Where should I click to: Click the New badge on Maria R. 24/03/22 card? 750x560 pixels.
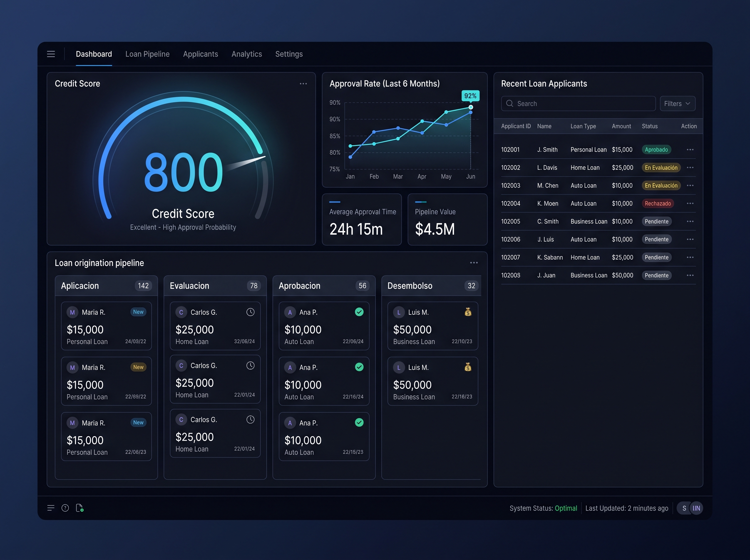[x=138, y=312]
